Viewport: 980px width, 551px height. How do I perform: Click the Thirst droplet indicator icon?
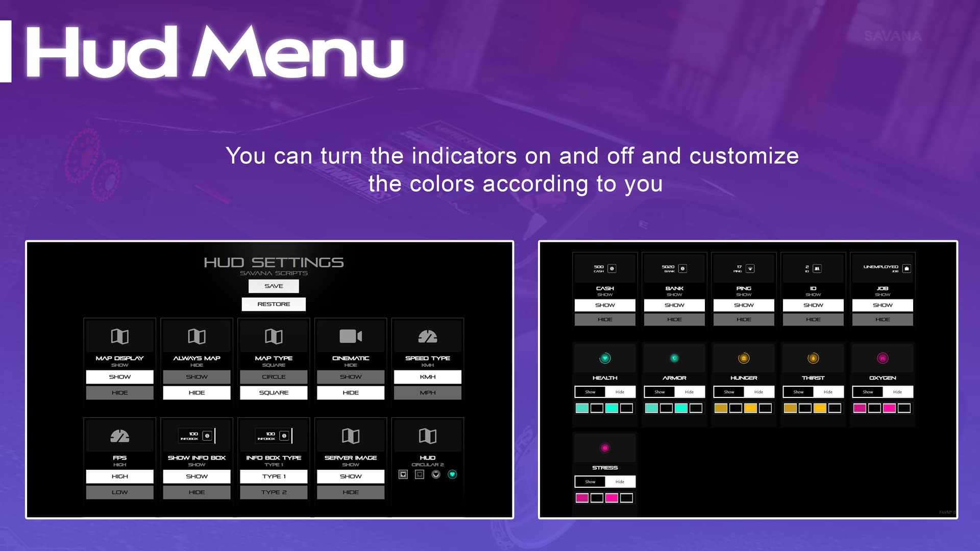pos(813,358)
